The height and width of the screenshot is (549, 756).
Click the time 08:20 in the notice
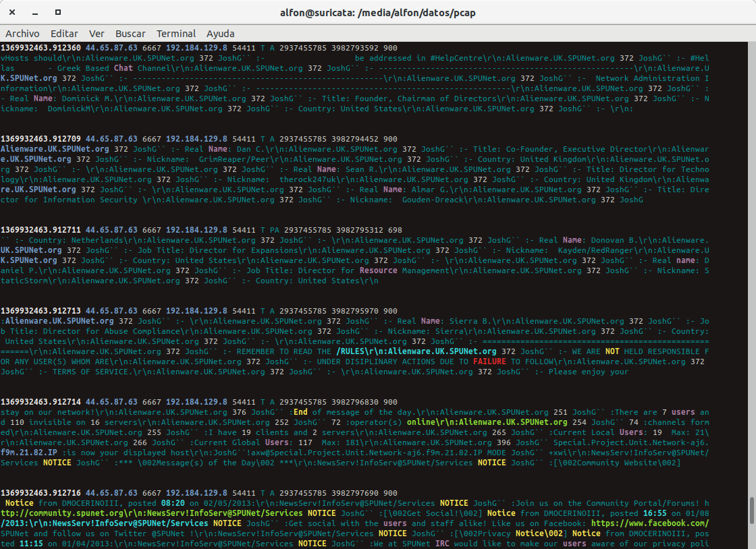[x=173, y=503]
